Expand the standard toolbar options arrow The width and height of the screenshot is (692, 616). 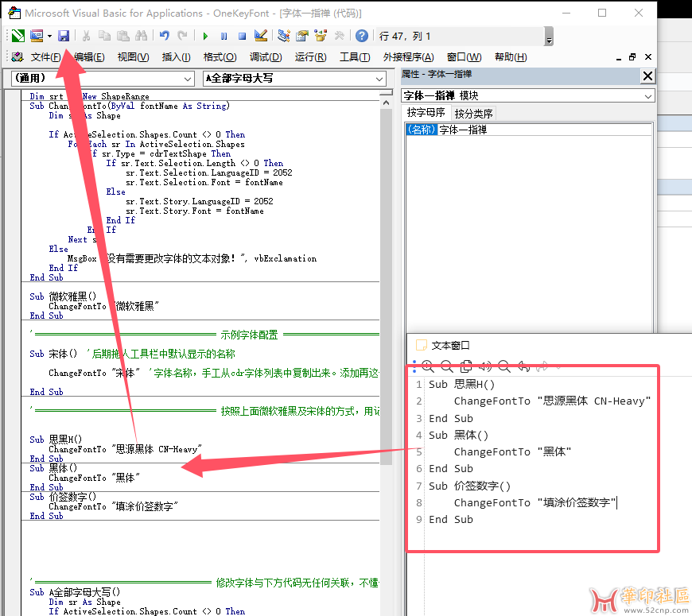tap(549, 36)
